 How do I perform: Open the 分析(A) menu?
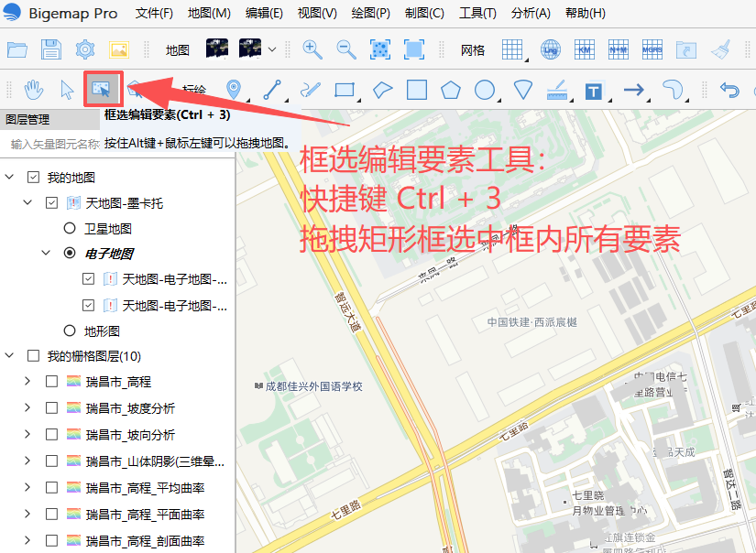(531, 13)
